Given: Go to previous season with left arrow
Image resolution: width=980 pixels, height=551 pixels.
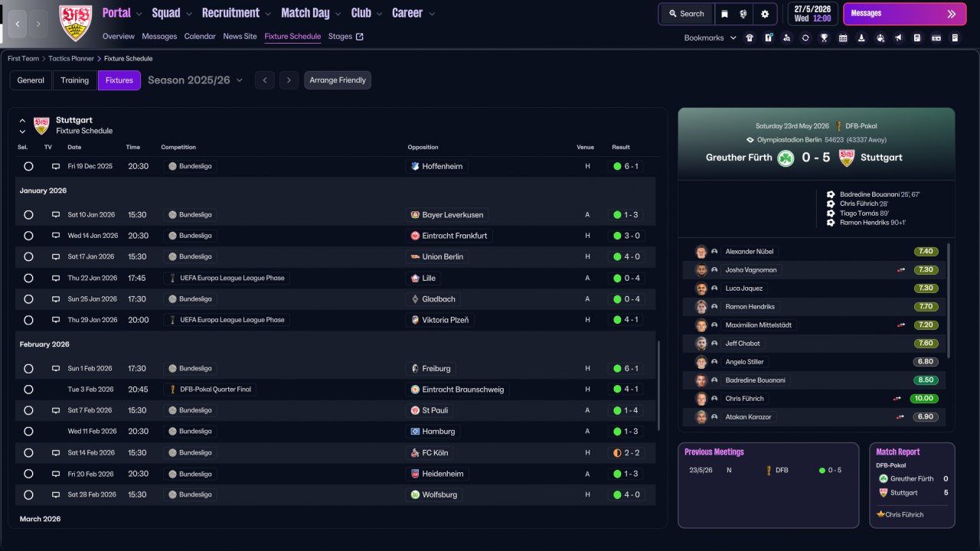Looking at the screenshot, I should pos(265,80).
